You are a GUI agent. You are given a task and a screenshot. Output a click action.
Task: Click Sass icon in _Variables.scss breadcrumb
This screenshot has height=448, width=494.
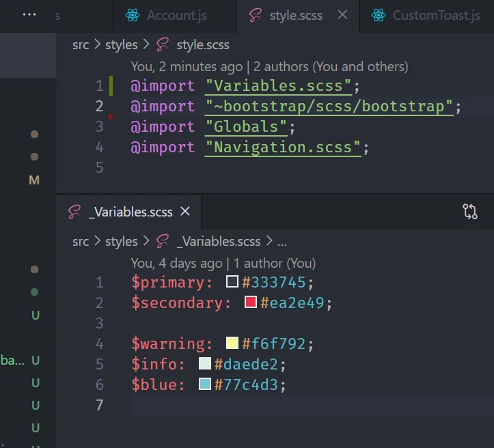click(162, 241)
